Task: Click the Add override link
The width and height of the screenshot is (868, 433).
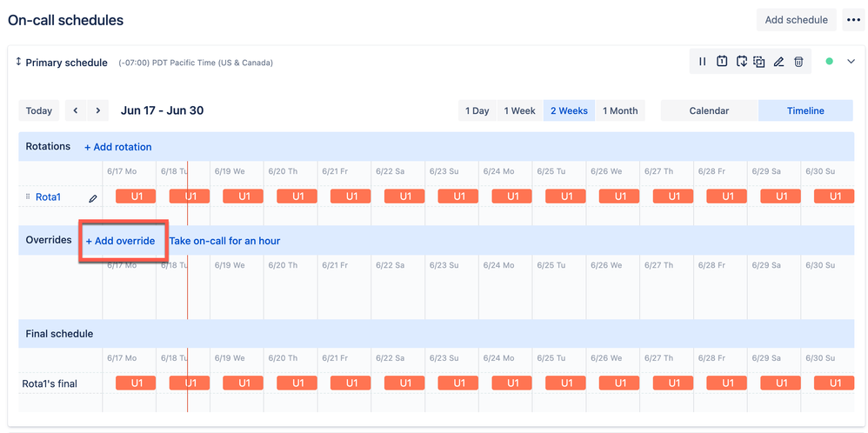Action: [120, 241]
